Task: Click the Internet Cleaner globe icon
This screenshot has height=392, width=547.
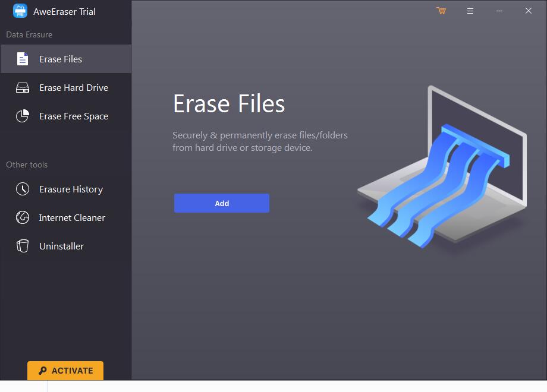Action: [x=22, y=217]
